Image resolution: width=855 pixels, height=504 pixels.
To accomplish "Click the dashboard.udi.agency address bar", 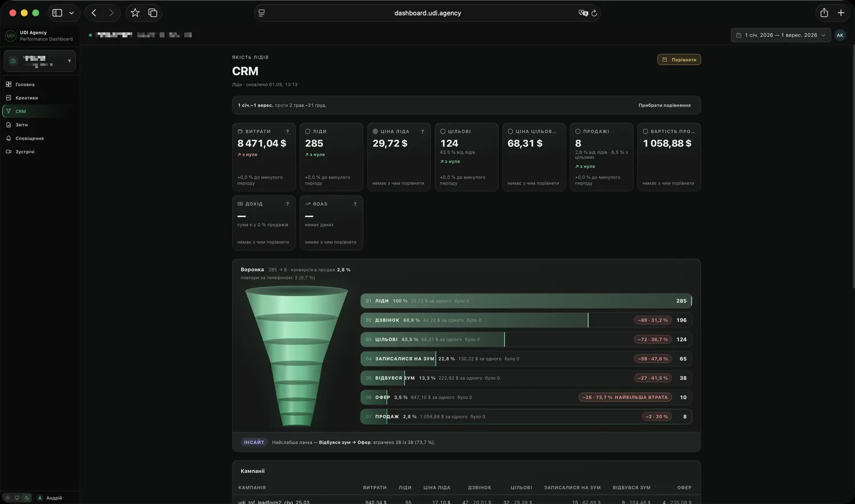I will 427,13.
